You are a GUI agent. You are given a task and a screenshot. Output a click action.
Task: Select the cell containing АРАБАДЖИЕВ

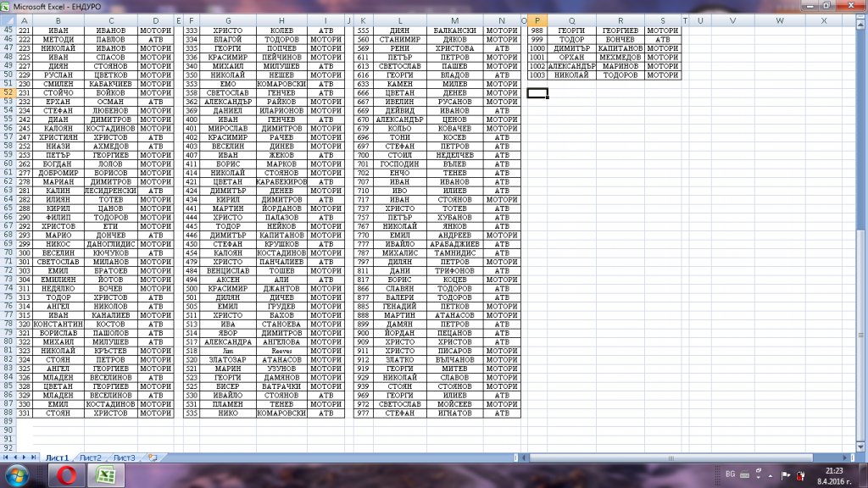pyautogui.click(x=455, y=244)
